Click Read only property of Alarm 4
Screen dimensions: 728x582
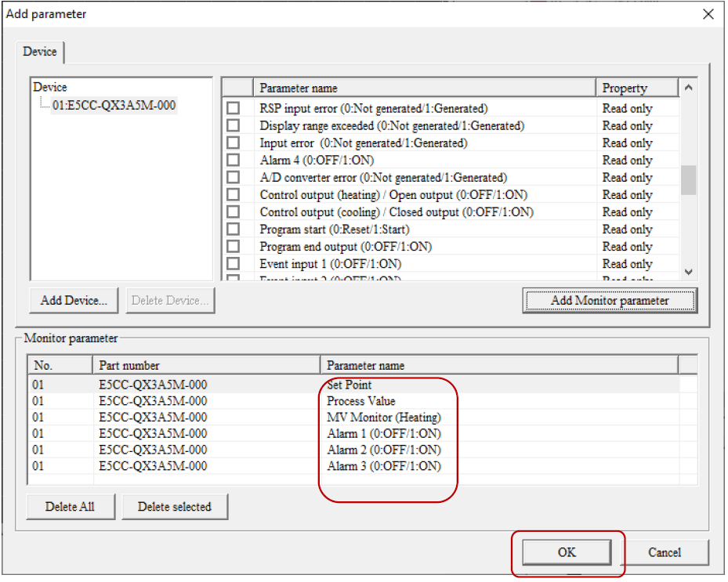pyautogui.click(x=627, y=160)
